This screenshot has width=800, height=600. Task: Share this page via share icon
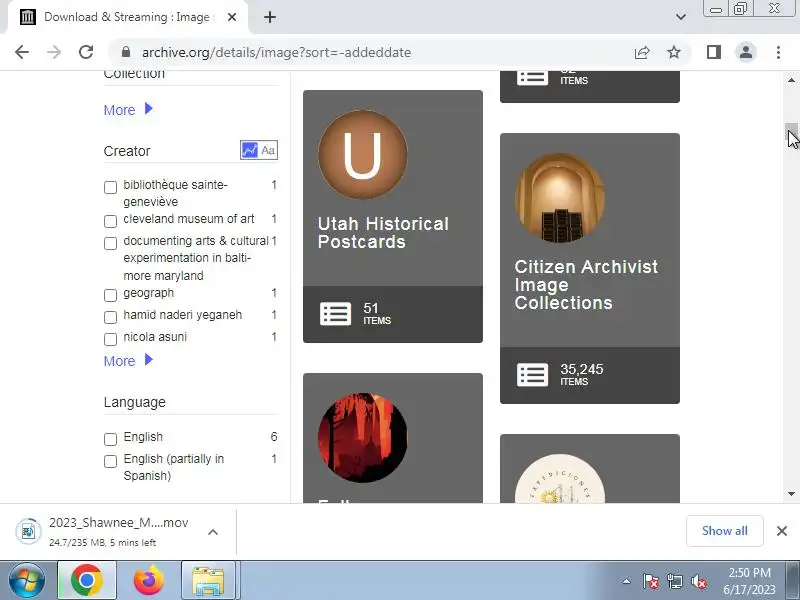(x=642, y=52)
